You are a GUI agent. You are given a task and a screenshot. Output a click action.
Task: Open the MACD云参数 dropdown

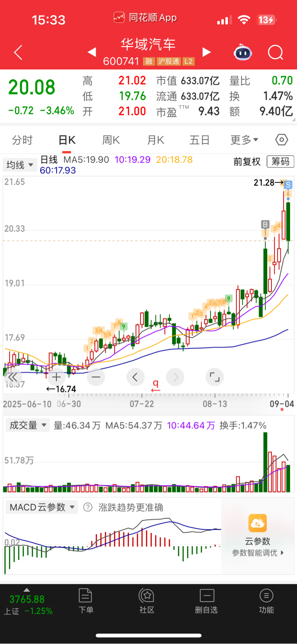click(x=42, y=507)
